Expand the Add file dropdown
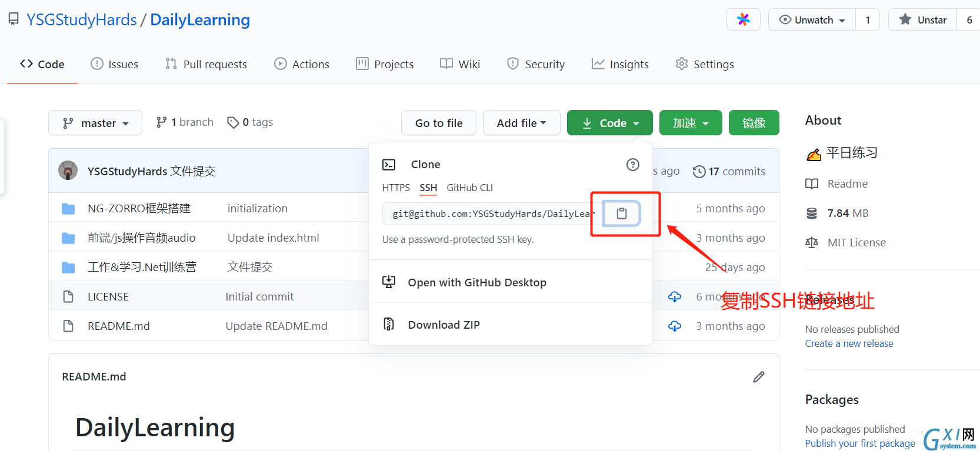The height and width of the screenshot is (451, 980). coord(521,123)
